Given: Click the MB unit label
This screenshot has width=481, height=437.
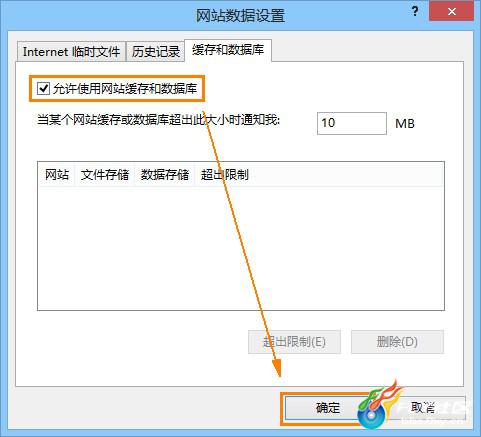Looking at the screenshot, I should (405, 124).
